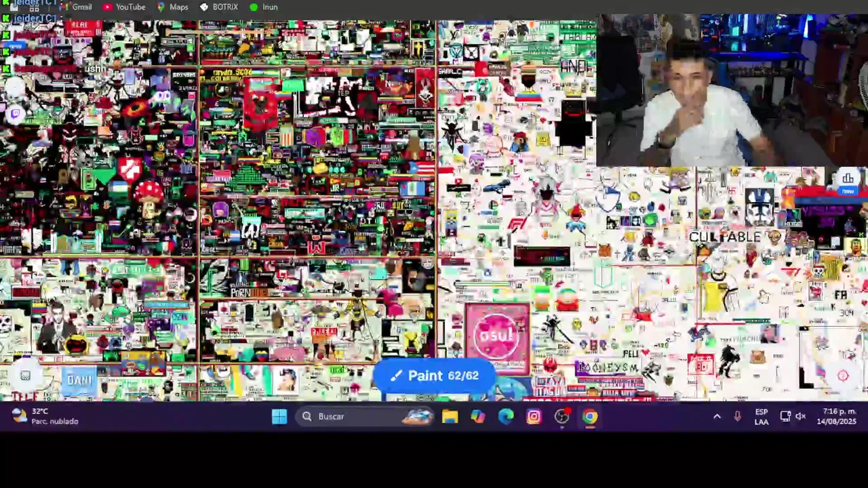Click the Buscar taskbar search box

(x=364, y=416)
